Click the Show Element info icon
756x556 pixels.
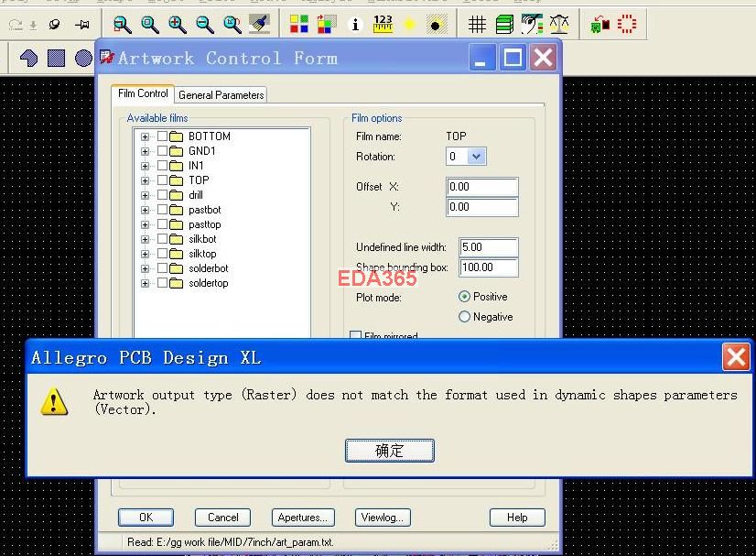(355, 24)
